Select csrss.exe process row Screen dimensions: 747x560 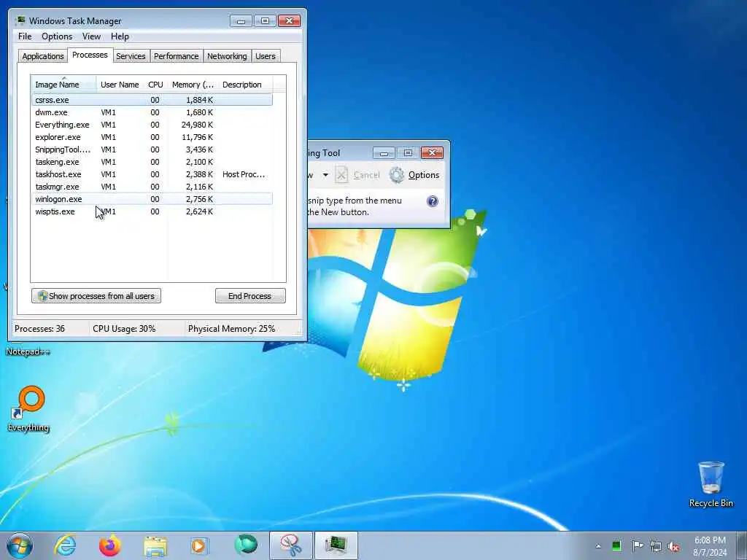(x=152, y=99)
